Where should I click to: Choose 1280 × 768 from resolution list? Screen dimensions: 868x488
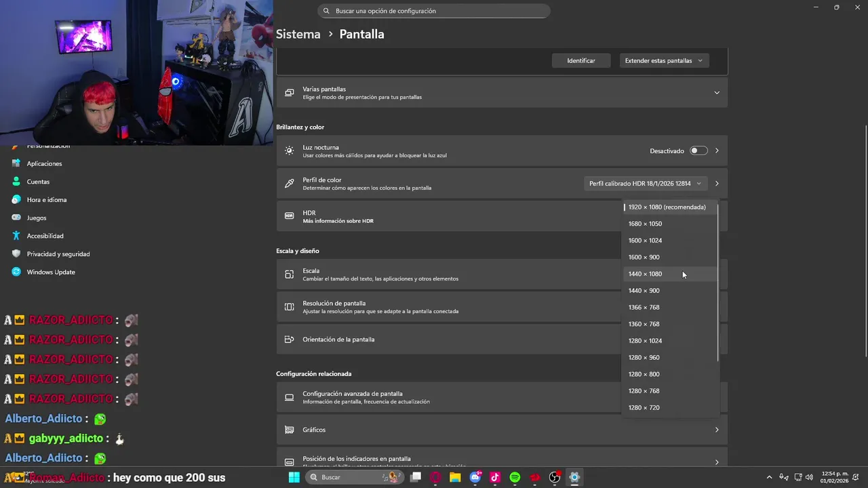(669, 391)
